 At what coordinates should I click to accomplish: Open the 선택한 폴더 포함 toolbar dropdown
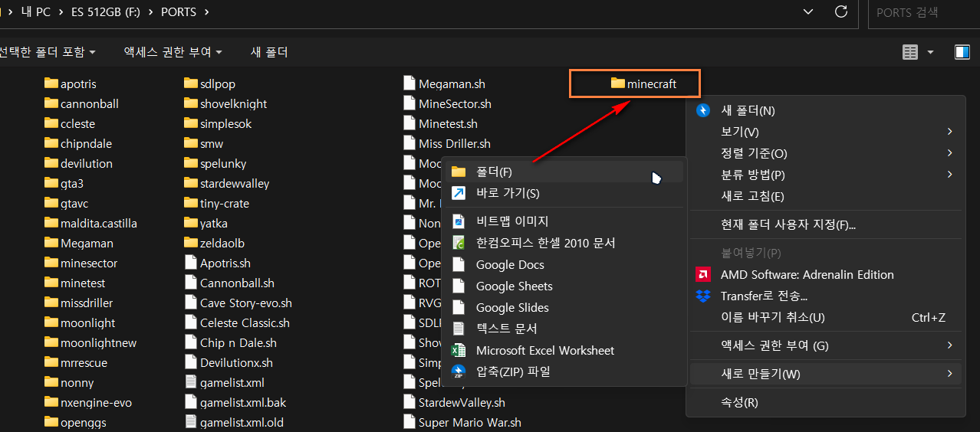48,52
